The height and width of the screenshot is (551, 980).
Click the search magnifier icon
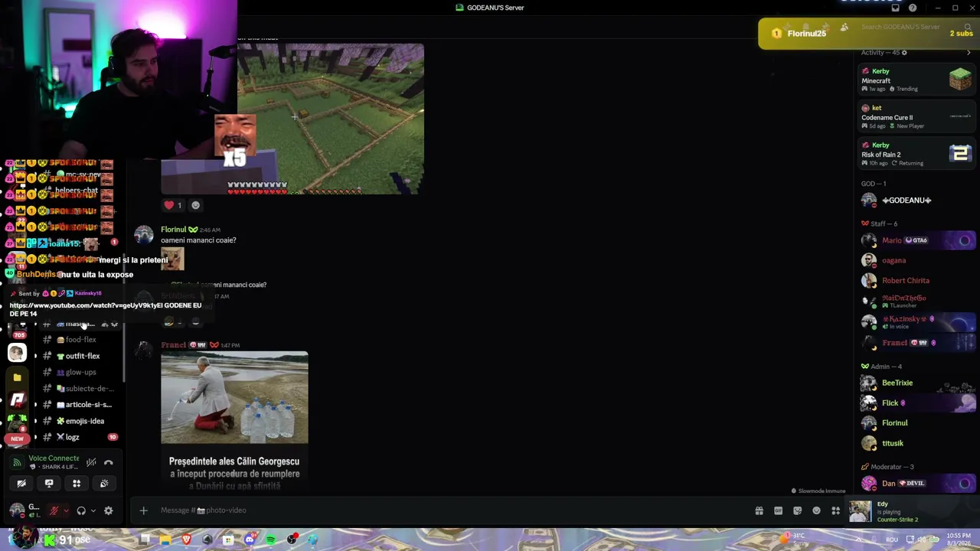pyautogui.click(x=968, y=27)
